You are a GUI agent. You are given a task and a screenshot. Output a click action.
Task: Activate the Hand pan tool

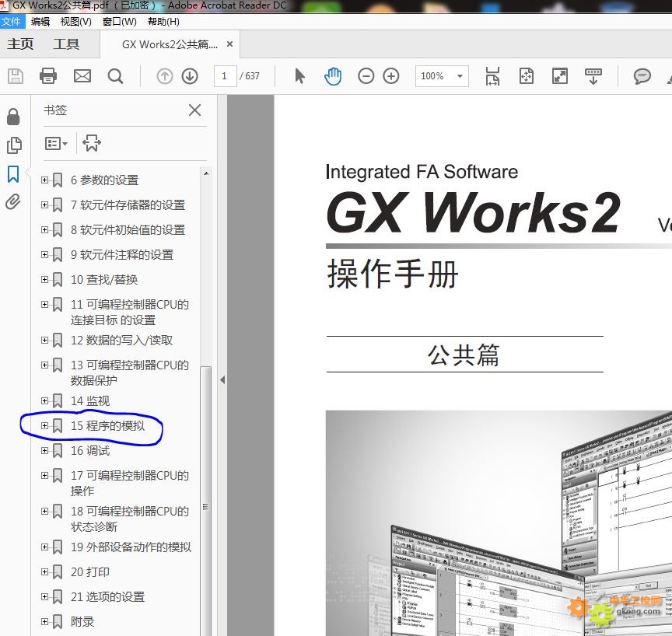pyautogui.click(x=333, y=76)
